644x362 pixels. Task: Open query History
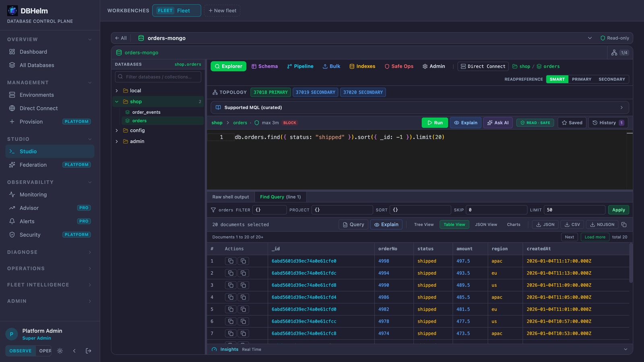pos(608,123)
